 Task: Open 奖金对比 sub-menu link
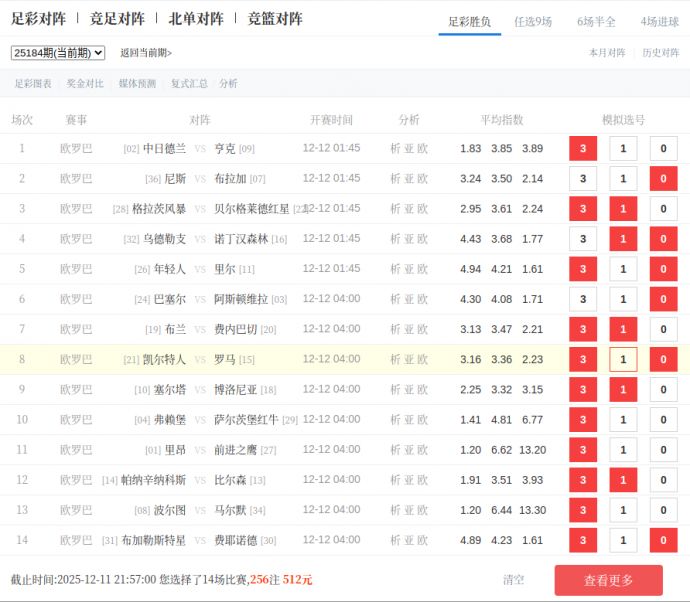(x=85, y=84)
